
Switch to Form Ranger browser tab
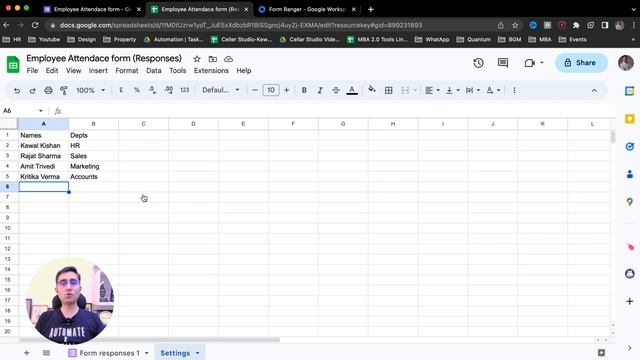tap(307, 9)
